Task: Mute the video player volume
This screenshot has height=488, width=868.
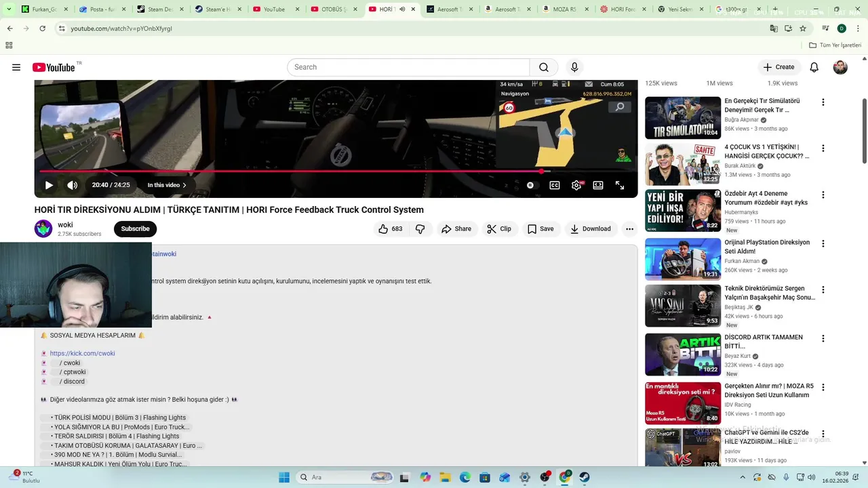Action: point(73,185)
